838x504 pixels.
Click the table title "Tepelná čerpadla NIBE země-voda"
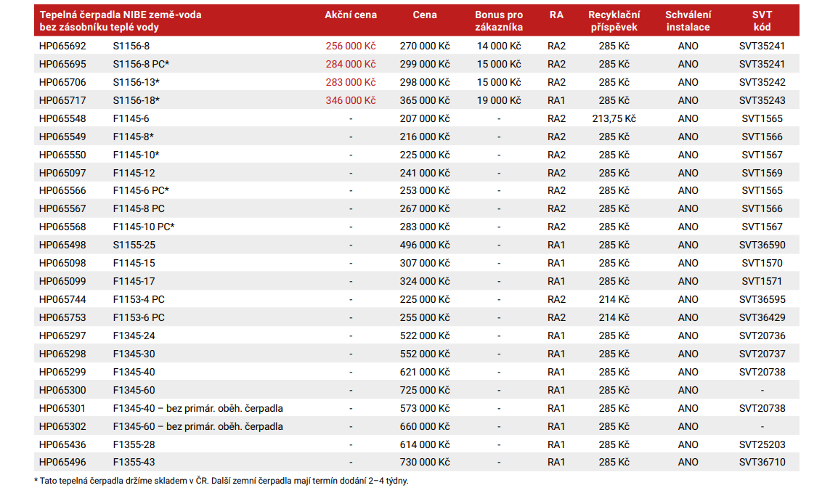121,15
